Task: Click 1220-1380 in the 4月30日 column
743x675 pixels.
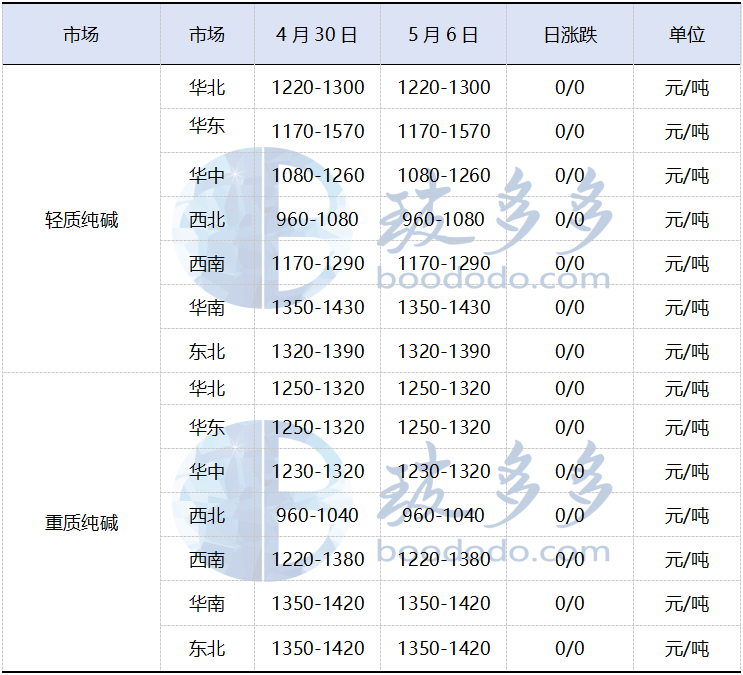Action: pos(317,560)
